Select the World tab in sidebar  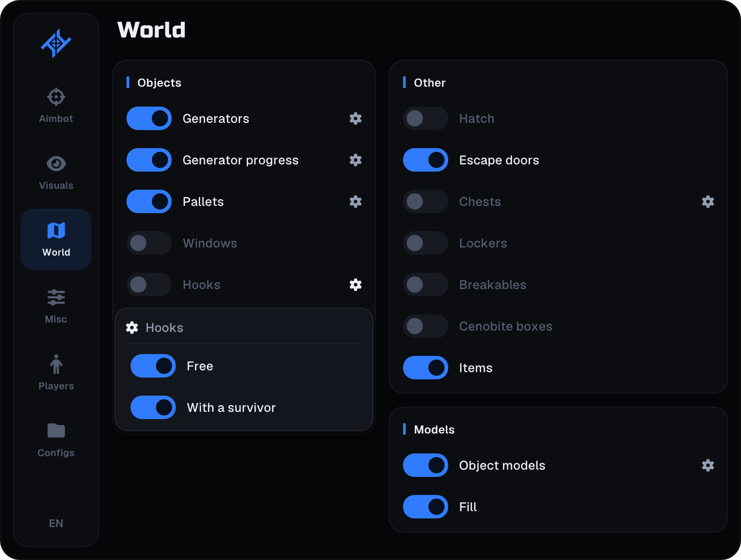coord(56,239)
